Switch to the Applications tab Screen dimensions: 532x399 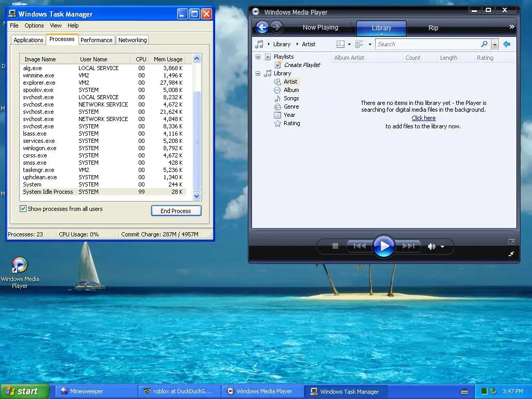pyautogui.click(x=29, y=39)
